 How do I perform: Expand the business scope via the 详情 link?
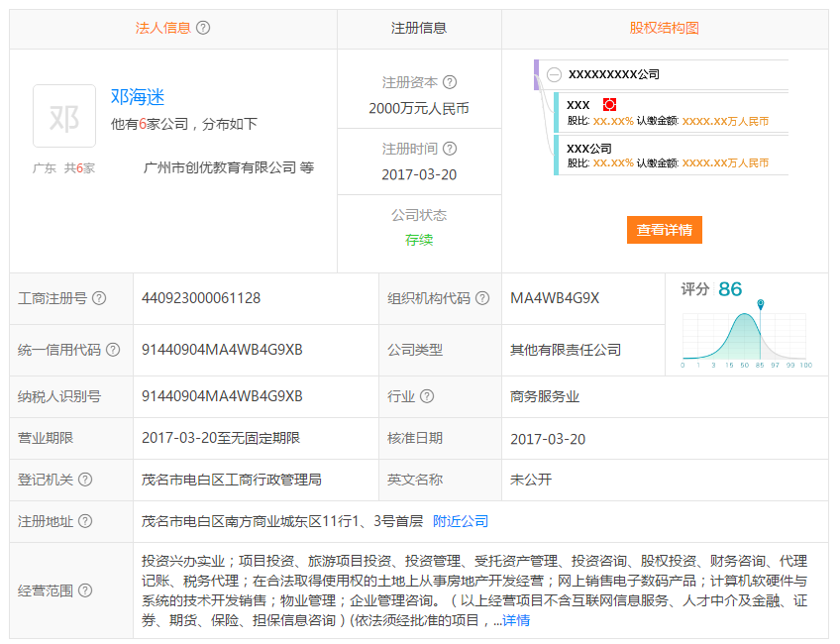coord(516,619)
